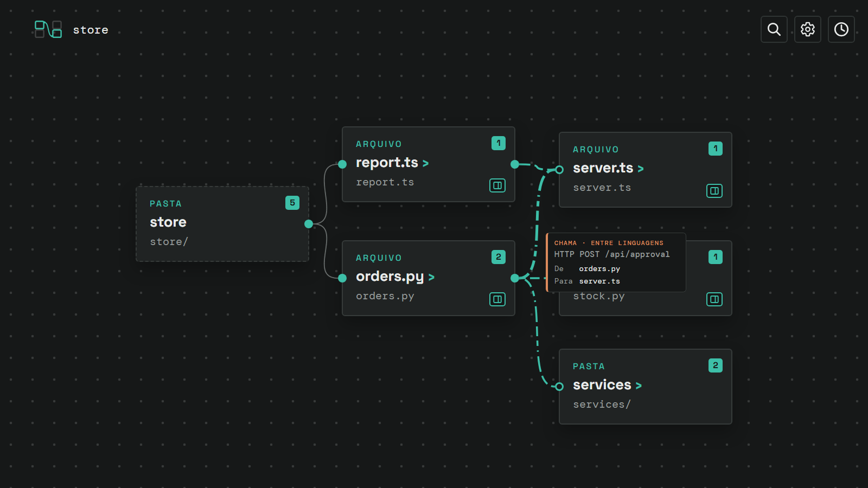Click the report.ts path subtitle
868x488 pixels.
pos(385,182)
